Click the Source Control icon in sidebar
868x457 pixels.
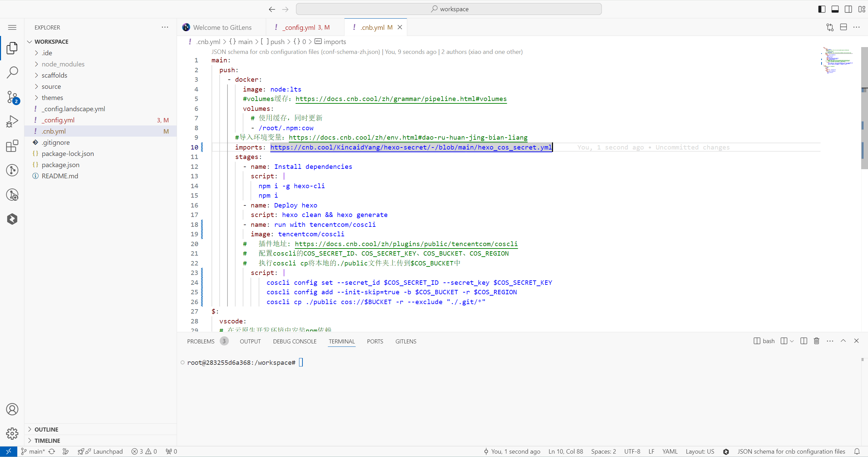click(13, 97)
